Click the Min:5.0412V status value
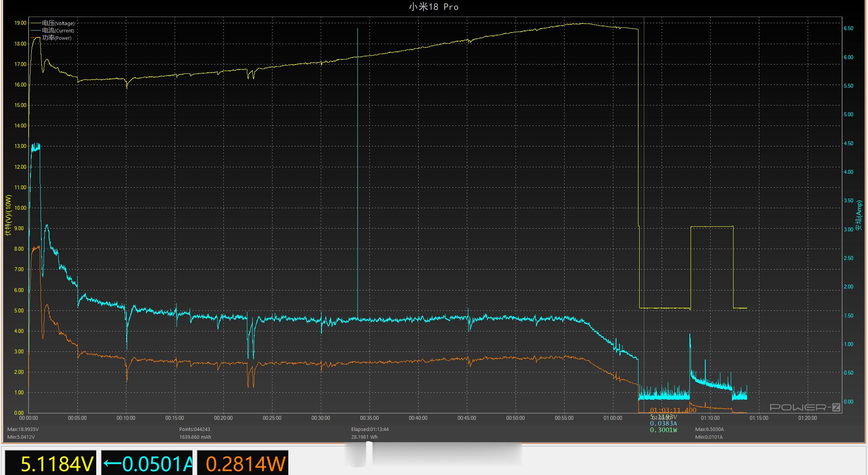868x475 pixels. pyautogui.click(x=21, y=437)
